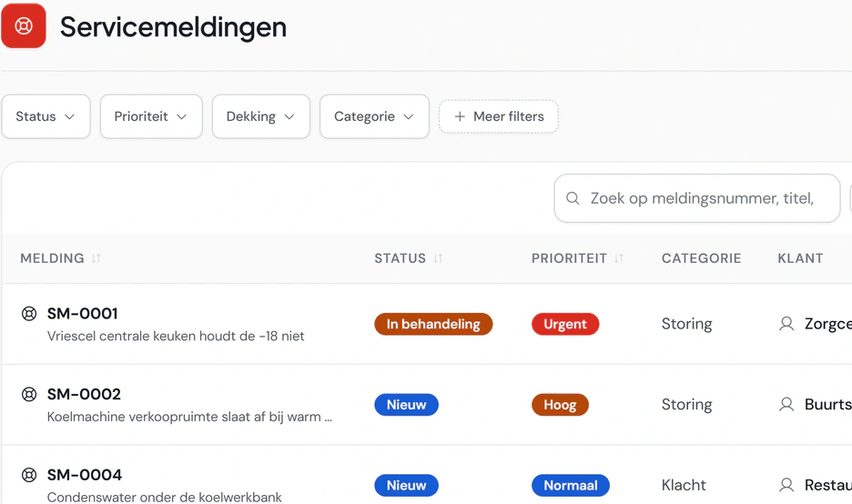This screenshot has width=852, height=504.
Task: Click the In behandeling status badge
Action: tap(433, 324)
